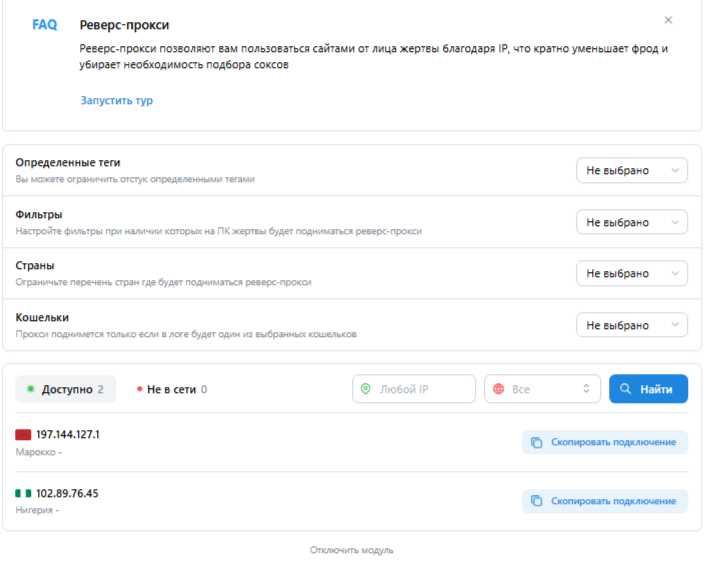The height and width of the screenshot is (561, 719).
Task: Open the Запустить тур link
Action: point(116,100)
